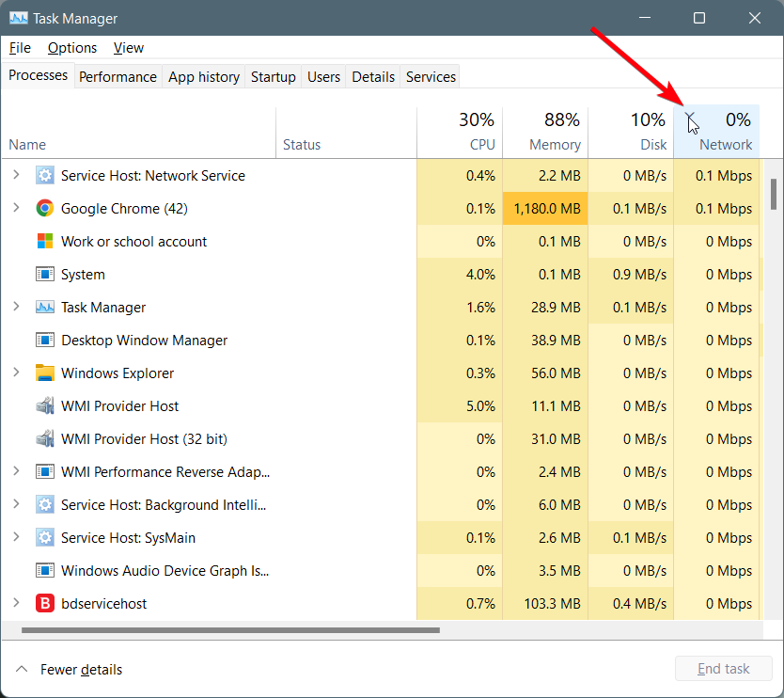Switch to the Performance tab
The width and height of the screenshot is (784, 698).
(118, 76)
